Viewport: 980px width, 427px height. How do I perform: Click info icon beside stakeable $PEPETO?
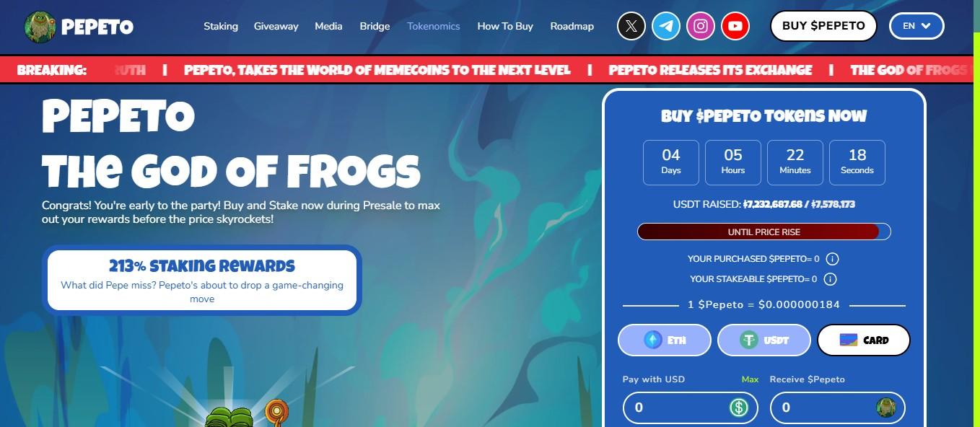830,279
